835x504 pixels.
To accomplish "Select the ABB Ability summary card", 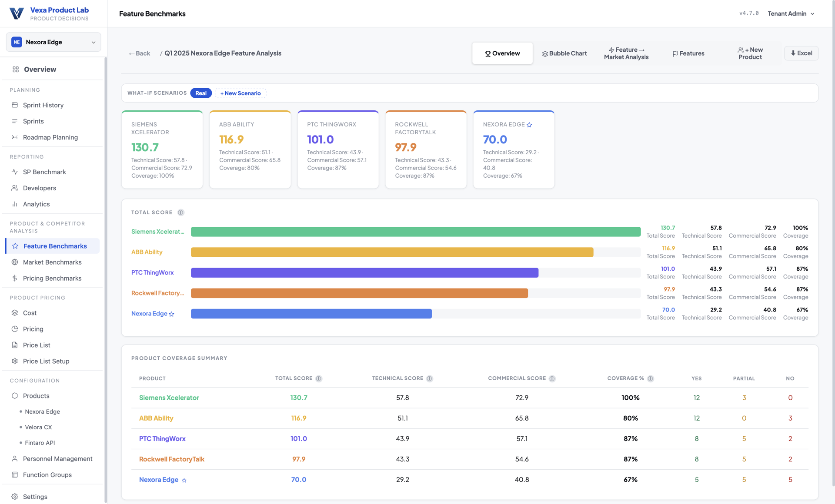I will tap(250, 149).
